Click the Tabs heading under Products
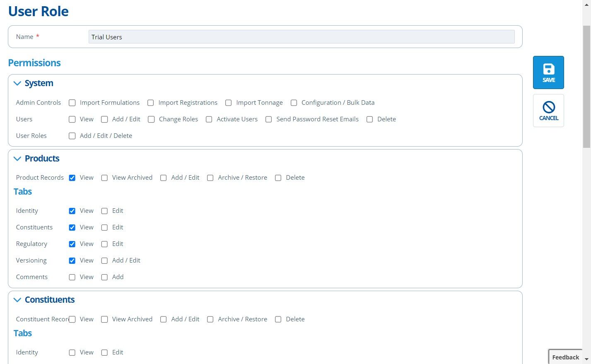 pos(23,192)
